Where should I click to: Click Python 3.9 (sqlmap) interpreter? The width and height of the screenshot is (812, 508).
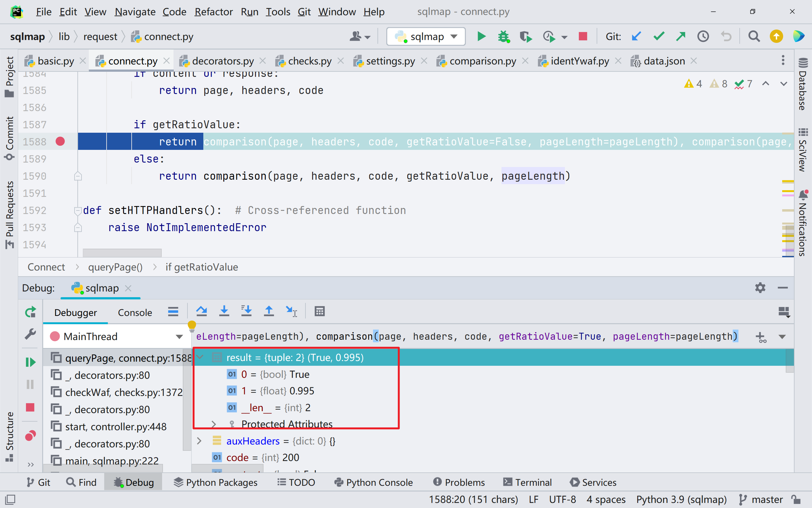[x=681, y=500]
